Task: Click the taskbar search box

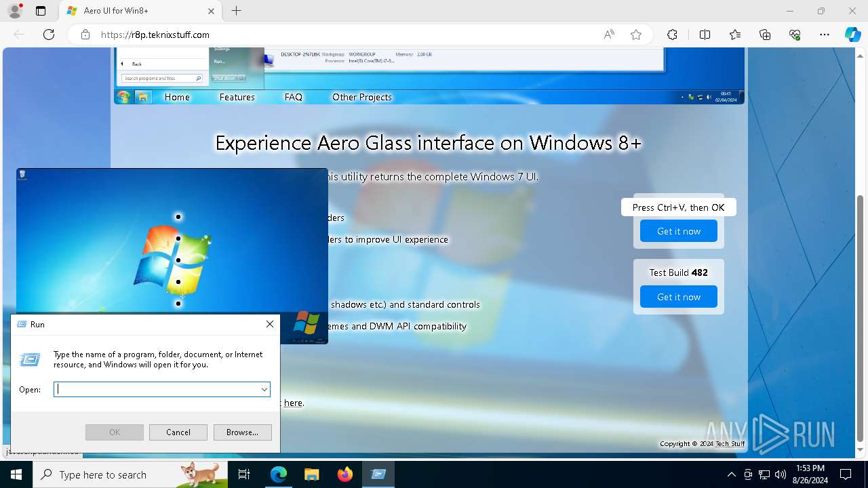Action: click(x=130, y=474)
